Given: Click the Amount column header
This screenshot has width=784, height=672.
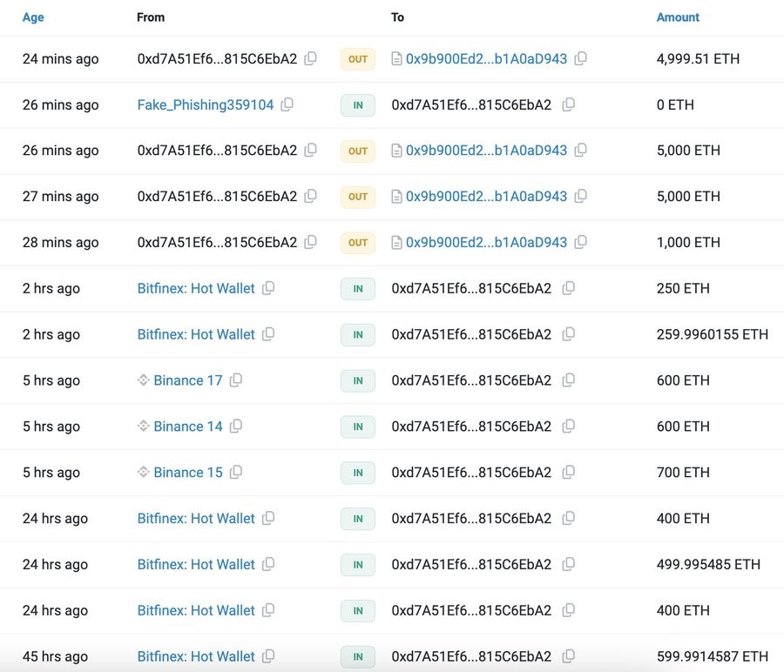Looking at the screenshot, I should pos(678,17).
